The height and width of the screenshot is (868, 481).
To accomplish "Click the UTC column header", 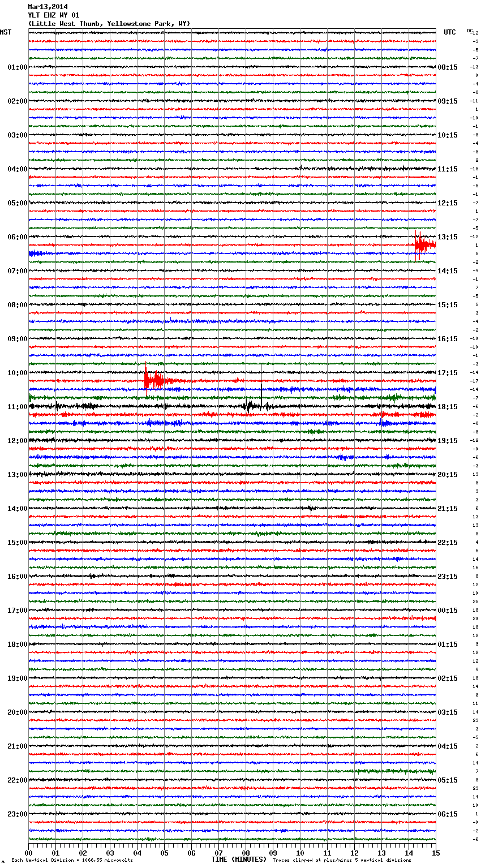I will tap(450, 32).
